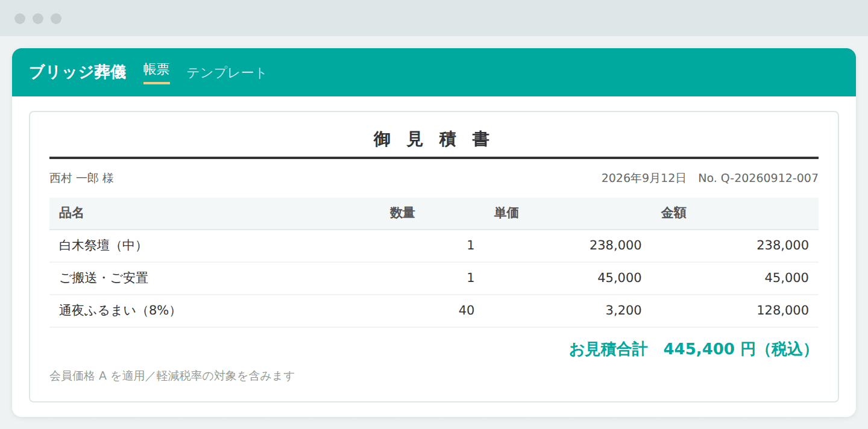
Task: Select item ご搬送・ご安置
Action: (x=104, y=278)
